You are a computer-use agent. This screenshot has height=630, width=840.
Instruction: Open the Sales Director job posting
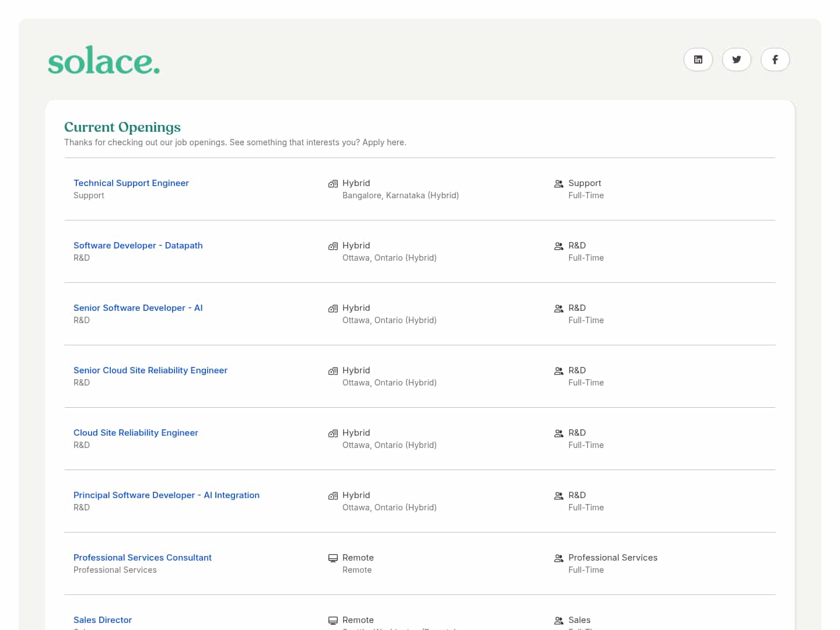point(103,620)
